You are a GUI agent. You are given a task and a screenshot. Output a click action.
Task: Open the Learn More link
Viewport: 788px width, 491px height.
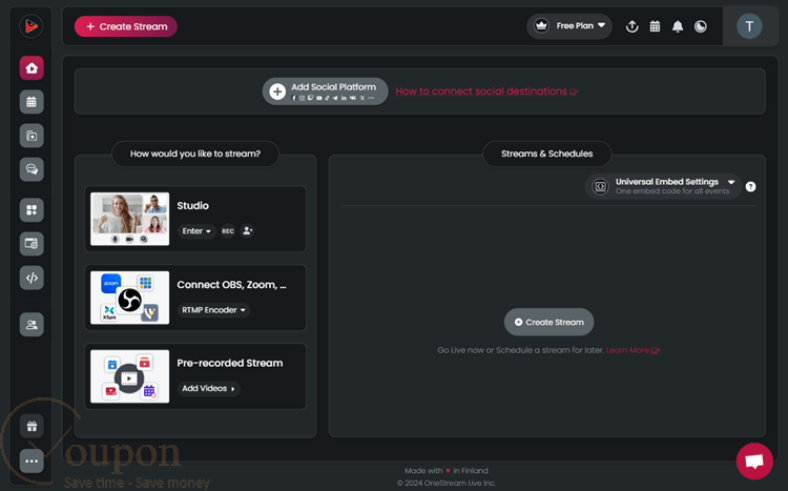tap(633, 350)
